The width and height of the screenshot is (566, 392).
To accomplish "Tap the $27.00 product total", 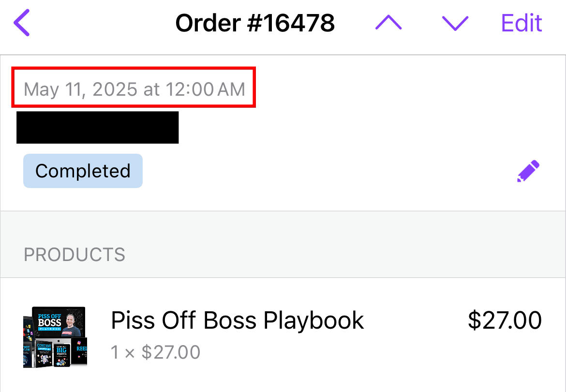I will (505, 320).
